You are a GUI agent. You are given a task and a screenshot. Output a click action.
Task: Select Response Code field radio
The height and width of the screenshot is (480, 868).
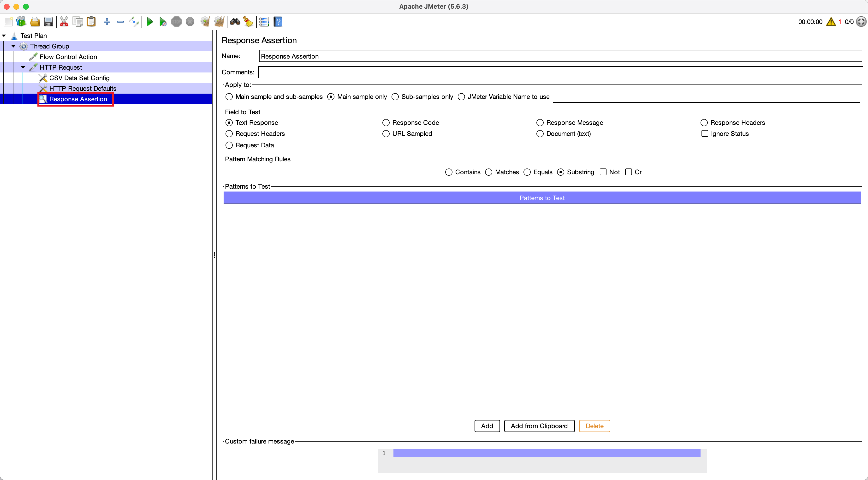click(386, 123)
